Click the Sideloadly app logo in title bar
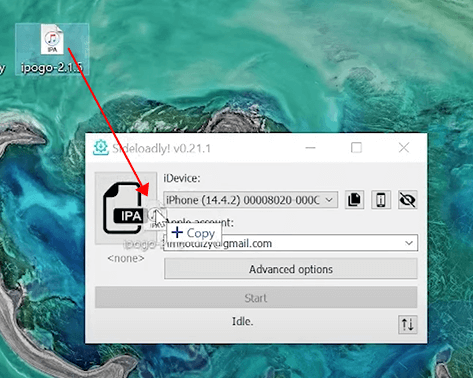473x378 pixels. (x=101, y=148)
